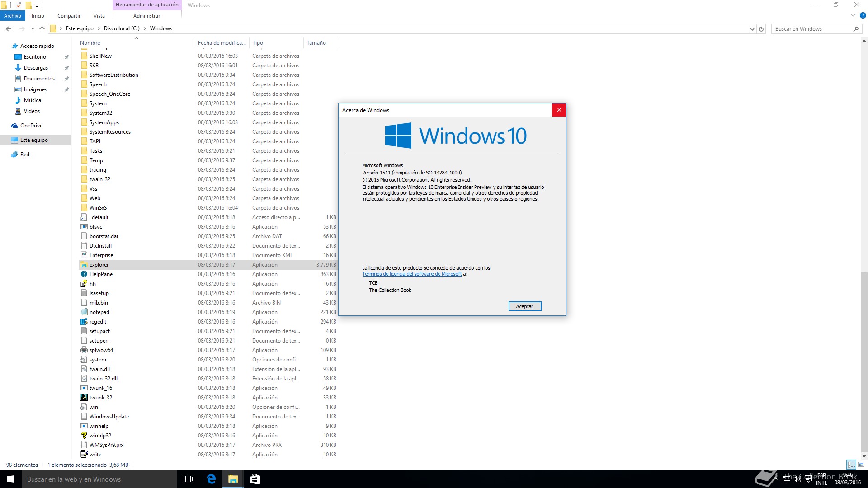Select the hh help file icon
868x488 pixels.
(84, 284)
